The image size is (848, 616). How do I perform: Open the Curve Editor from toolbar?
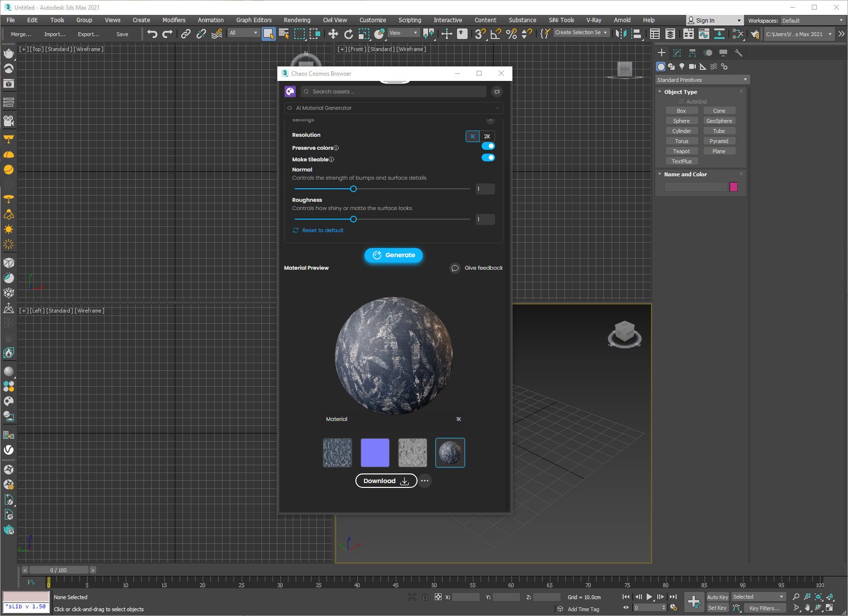point(704,34)
